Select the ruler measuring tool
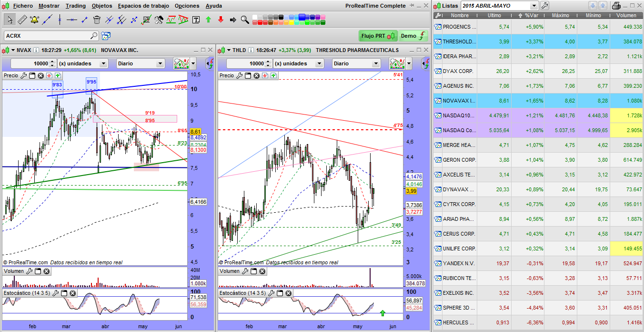644x332 pixels. pos(22,20)
